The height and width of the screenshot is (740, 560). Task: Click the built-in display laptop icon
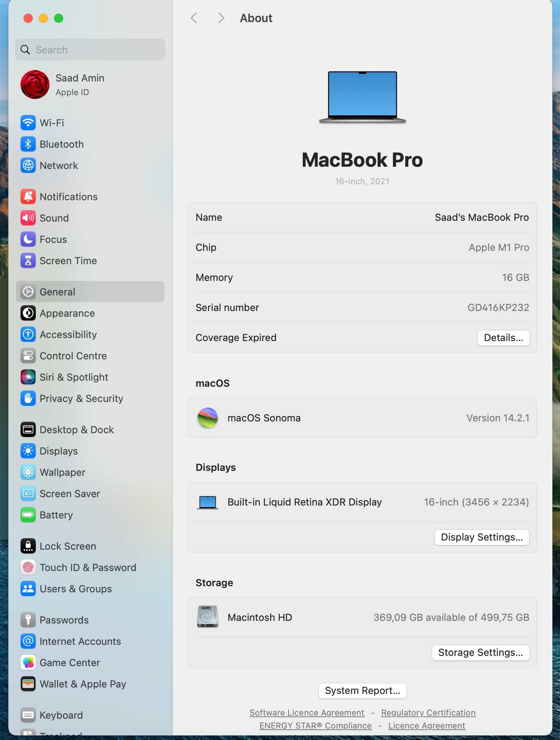click(x=208, y=502)
